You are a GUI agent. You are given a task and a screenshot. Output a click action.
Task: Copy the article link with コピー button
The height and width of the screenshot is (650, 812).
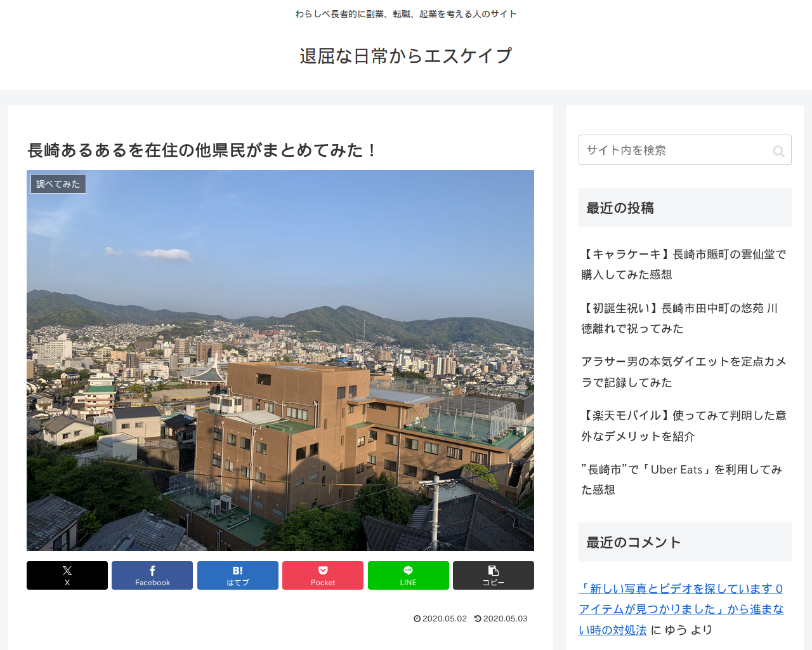click(x=494, y=575)
